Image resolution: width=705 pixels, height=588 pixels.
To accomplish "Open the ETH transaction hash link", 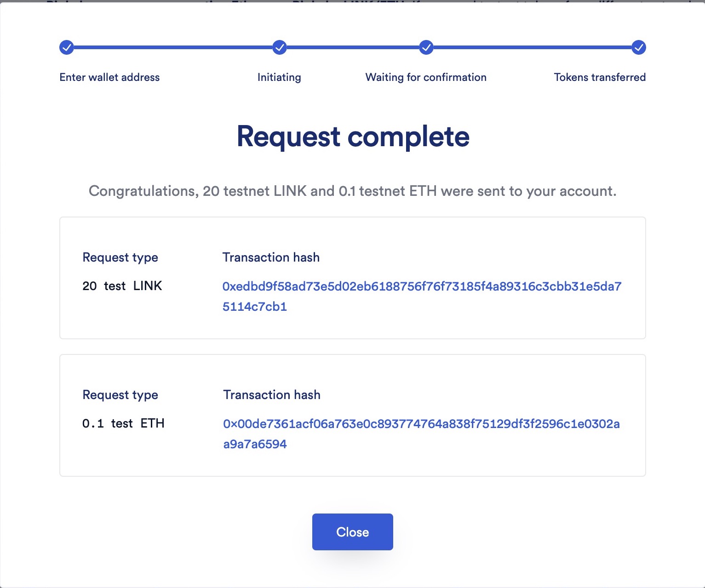I will click(421, 424).
